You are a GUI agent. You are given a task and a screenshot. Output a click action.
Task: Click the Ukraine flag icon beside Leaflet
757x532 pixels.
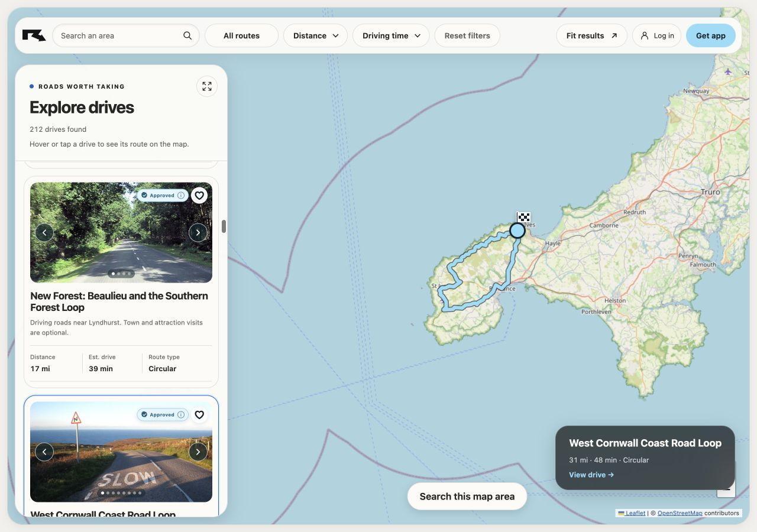click(x=621, y=513)
